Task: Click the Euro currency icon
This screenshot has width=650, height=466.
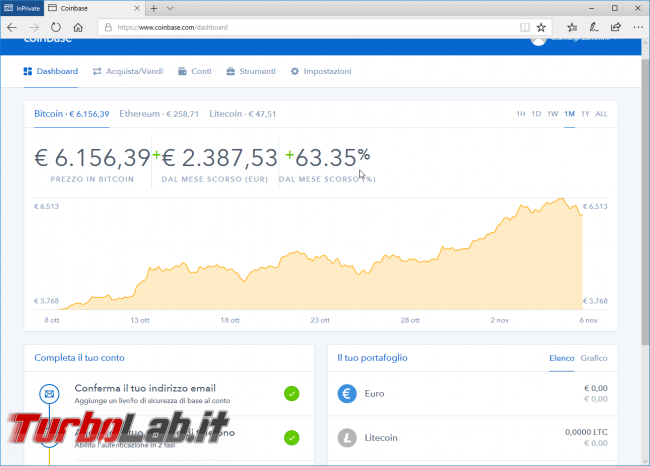Action: (347, 393)
